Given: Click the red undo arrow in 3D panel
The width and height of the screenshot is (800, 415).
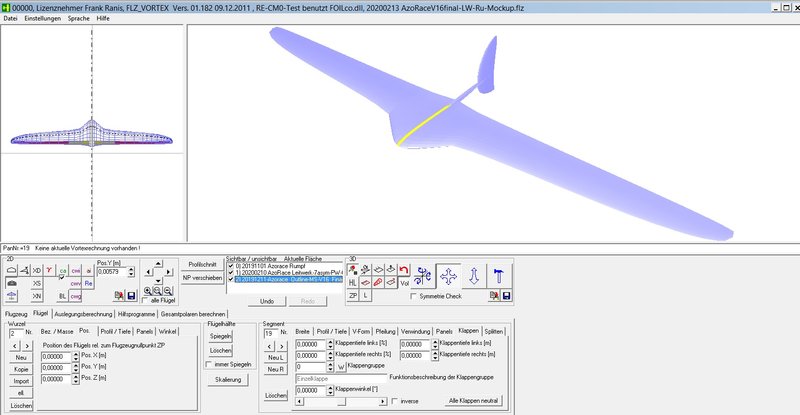Looking at the screenshot, I should [x=404, y=270].
